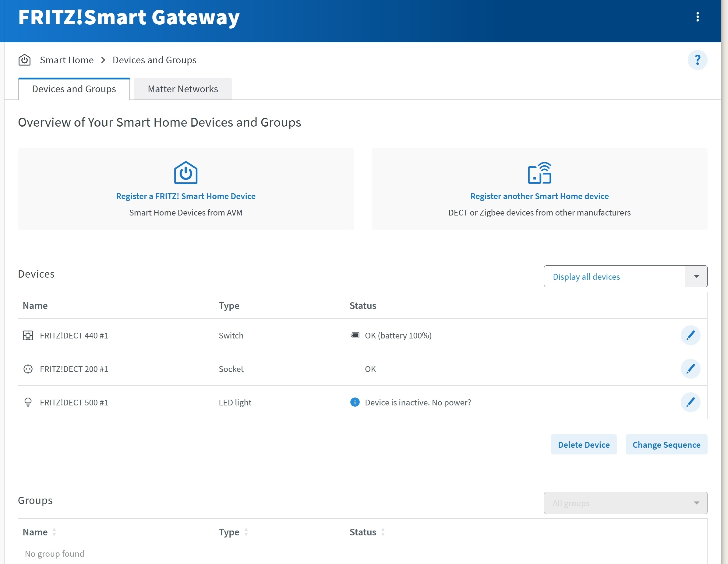Click the other-manufacturer device wireless icon
728x564 pixels.
(539, 173)
